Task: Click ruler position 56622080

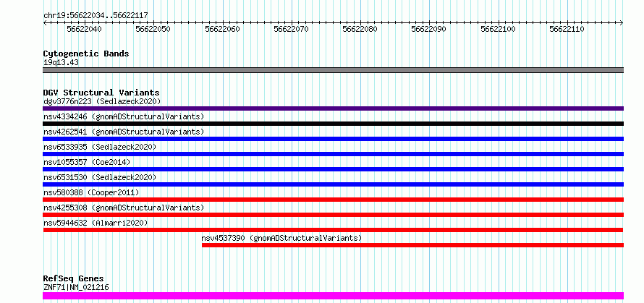Action: coord(360,29)
